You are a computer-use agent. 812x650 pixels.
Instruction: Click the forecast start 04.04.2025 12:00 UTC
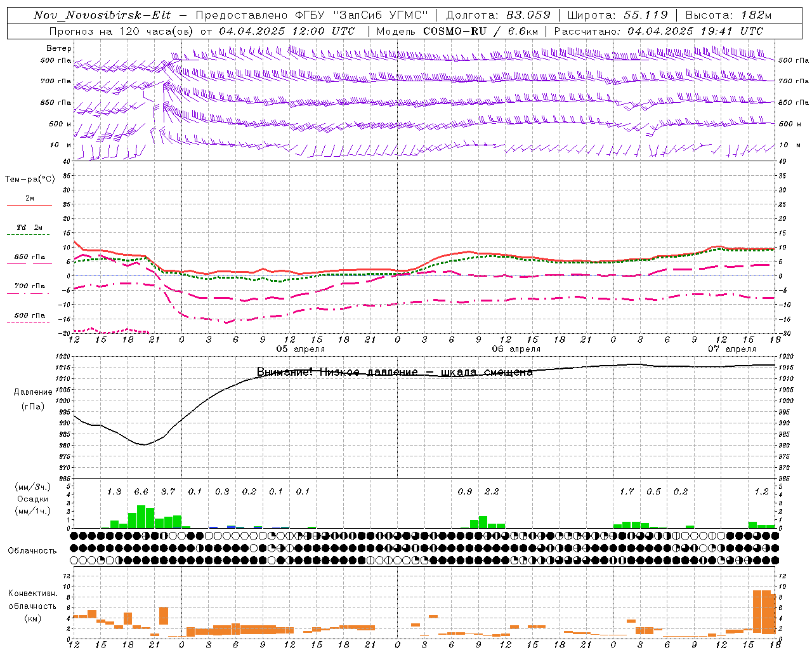[x=287, y=31]
